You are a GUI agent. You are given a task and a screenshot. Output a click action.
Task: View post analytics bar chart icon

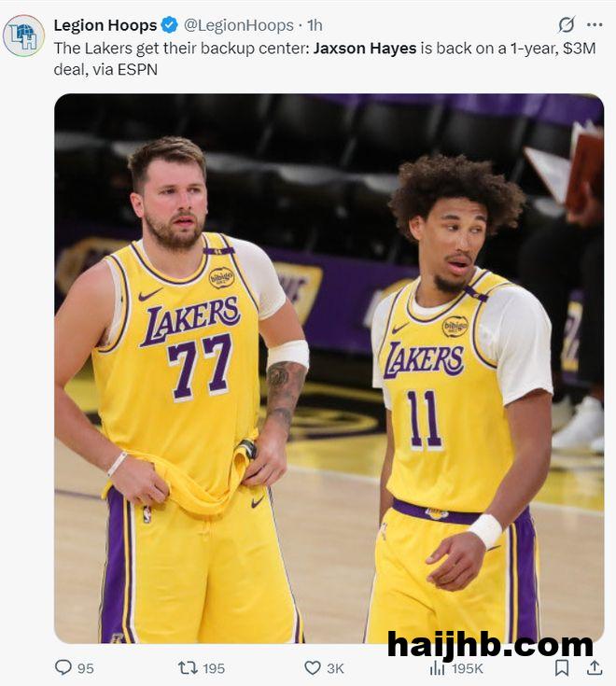point(437,667)
